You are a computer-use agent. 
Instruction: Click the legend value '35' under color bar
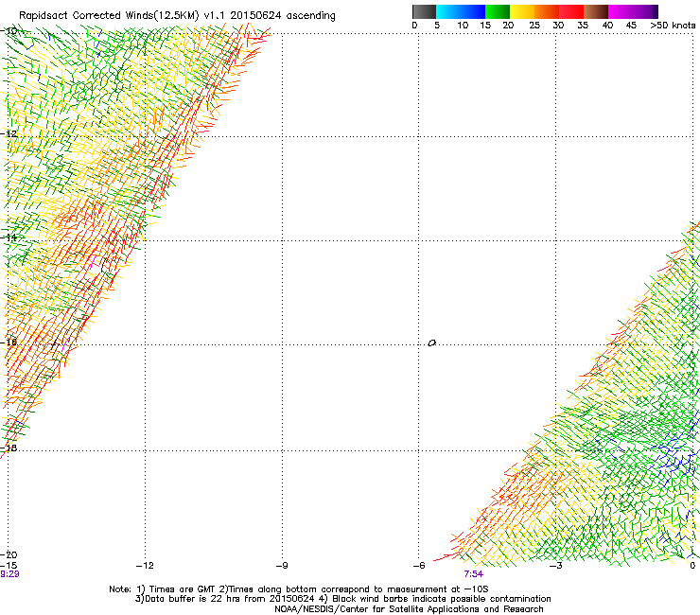click(583, 26)
